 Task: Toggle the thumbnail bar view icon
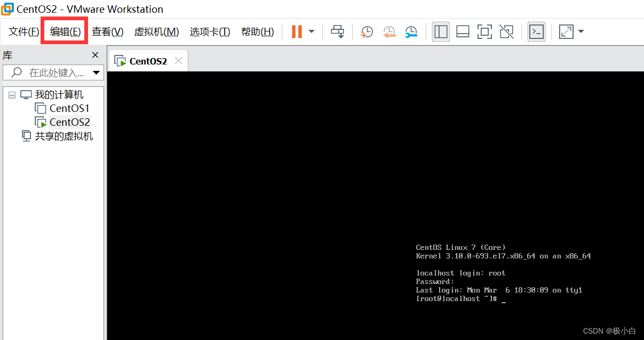pyautogui.click(x=463, y=32)
